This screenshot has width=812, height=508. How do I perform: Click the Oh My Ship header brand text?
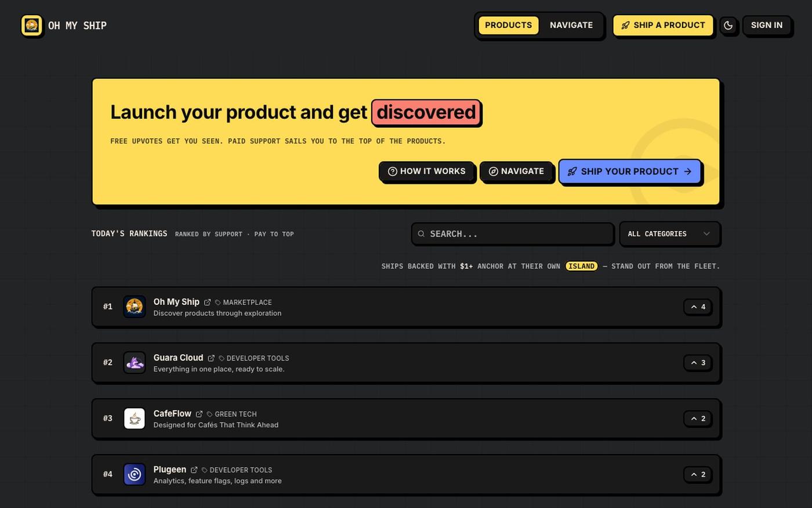pos(77,26)
